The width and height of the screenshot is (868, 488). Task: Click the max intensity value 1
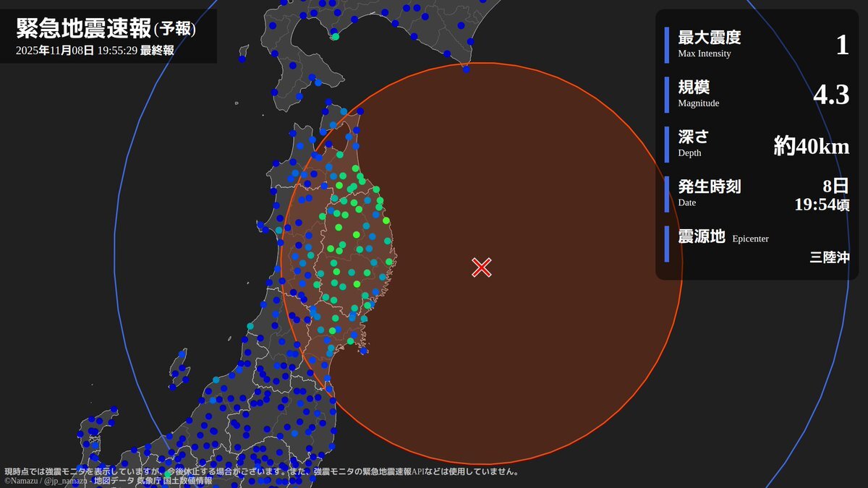point(842,45)
